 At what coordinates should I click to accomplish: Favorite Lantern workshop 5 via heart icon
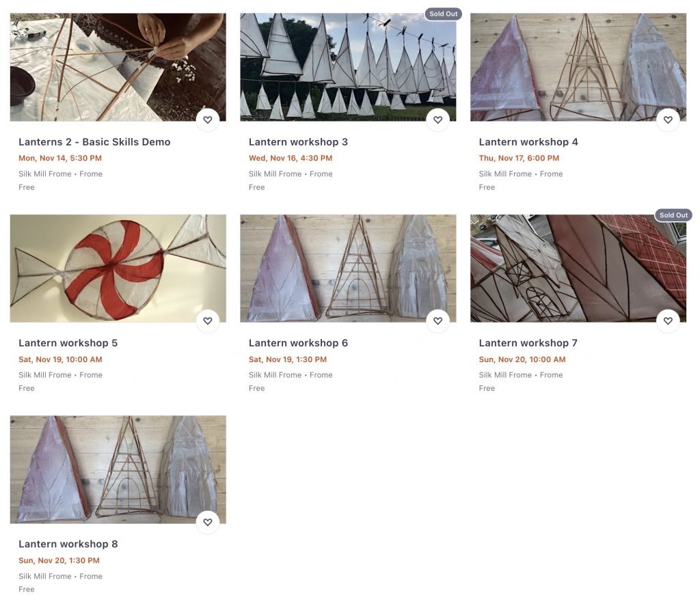tap(208, 320)
